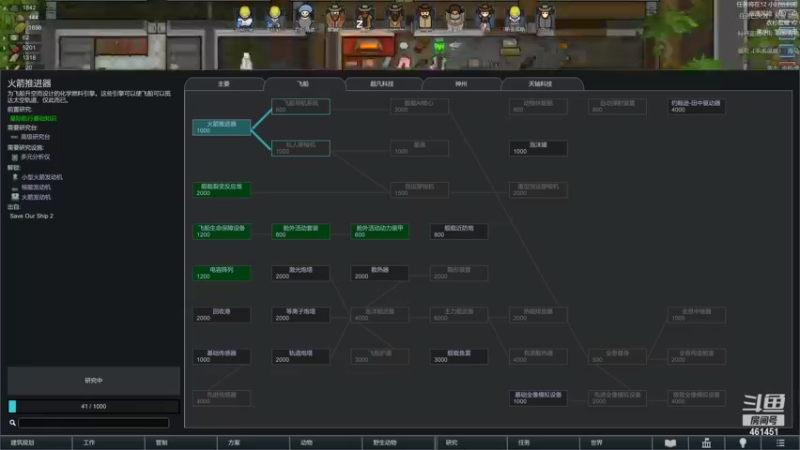Select the 舰载AI核心 3000 research node
This screenshot has width=800, height=450.
(x=419, y=106)
